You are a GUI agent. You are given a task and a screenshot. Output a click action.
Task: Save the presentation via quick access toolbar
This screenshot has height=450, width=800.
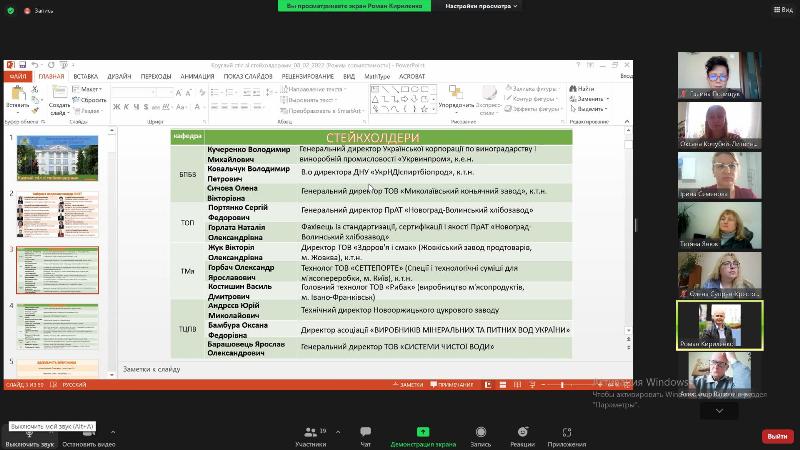[x=22, y=65]
